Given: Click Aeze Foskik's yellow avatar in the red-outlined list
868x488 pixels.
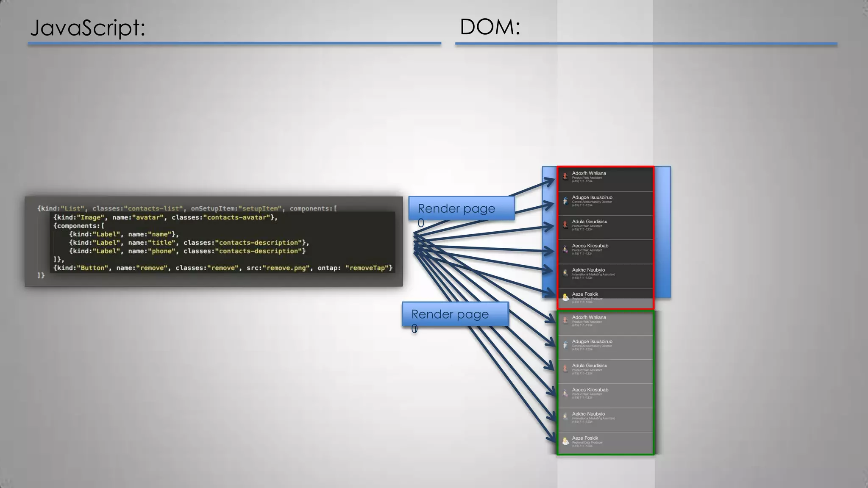Looking at the screenshot, I should tap(565, 297).
